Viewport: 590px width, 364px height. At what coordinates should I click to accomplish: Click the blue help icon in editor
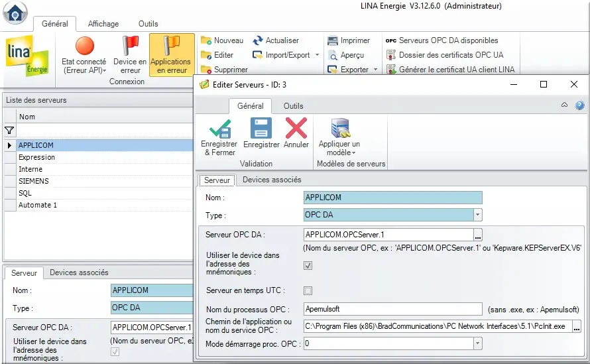[580, 105]
